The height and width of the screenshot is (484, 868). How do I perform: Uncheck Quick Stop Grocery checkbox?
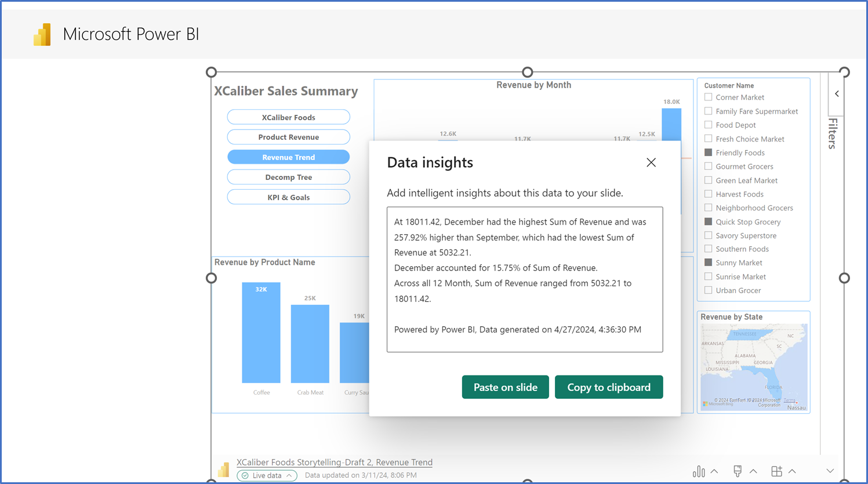click(708, 222)
